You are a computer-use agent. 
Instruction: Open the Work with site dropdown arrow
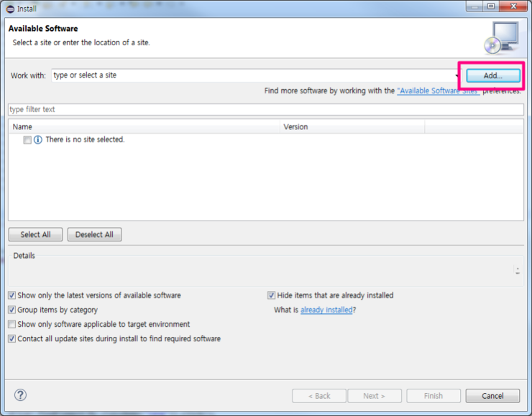(x=457, y=75)
